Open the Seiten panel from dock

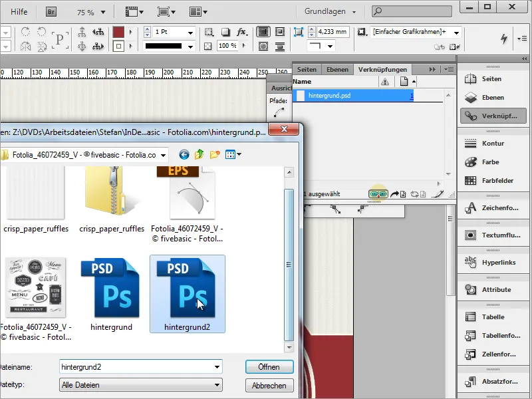492,79
